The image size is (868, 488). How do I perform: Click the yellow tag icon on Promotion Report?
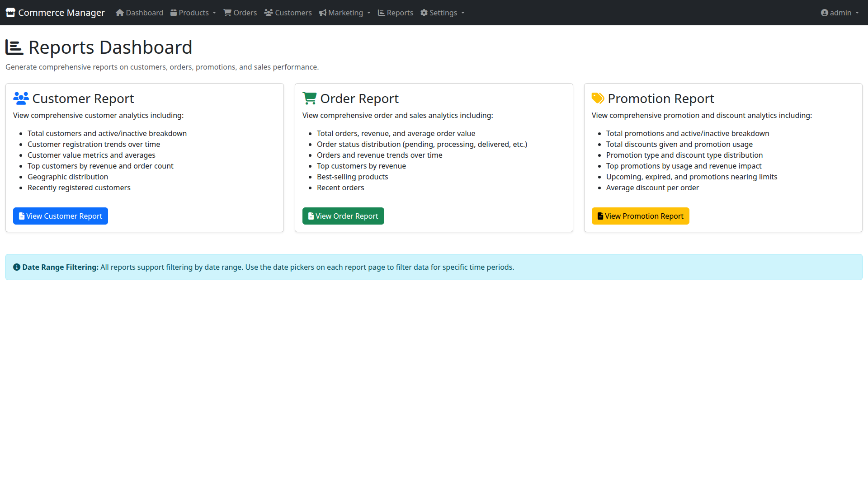click(598, 98)
